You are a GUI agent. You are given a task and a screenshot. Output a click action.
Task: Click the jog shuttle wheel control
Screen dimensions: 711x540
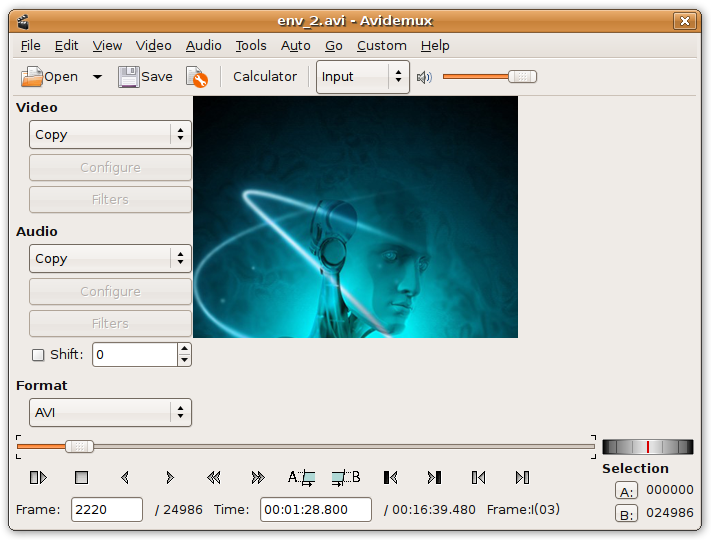[x=648, y=447]
